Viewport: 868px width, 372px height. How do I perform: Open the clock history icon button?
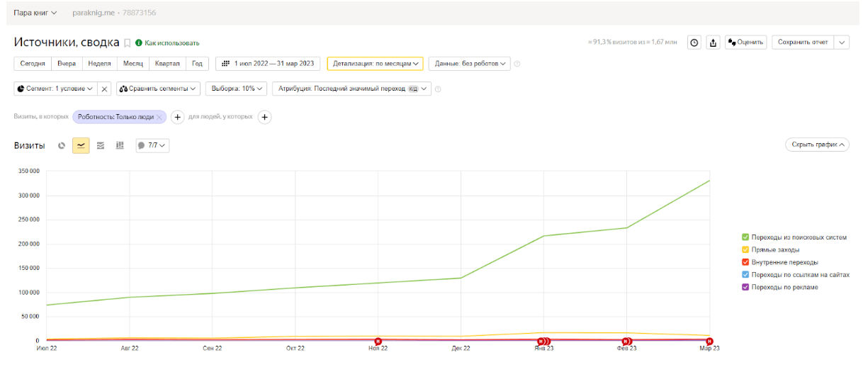pos(694,43)
